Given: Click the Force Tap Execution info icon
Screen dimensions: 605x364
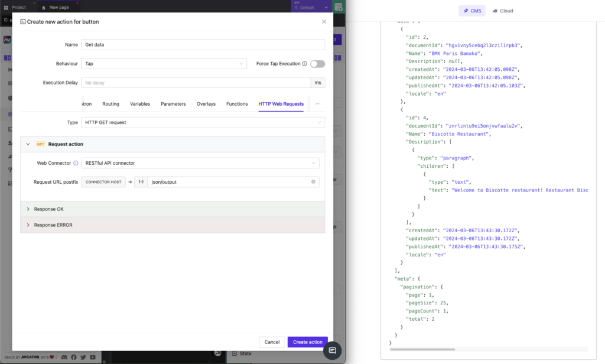Looking at the screenshot, I should point(305,64).
